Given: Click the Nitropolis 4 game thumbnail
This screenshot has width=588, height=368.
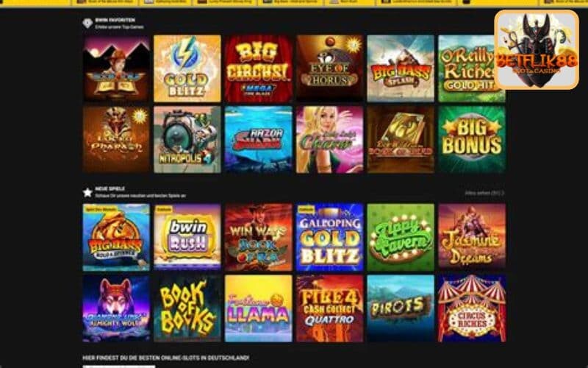Looking at the screenshot, I should (x=187, y=139).
